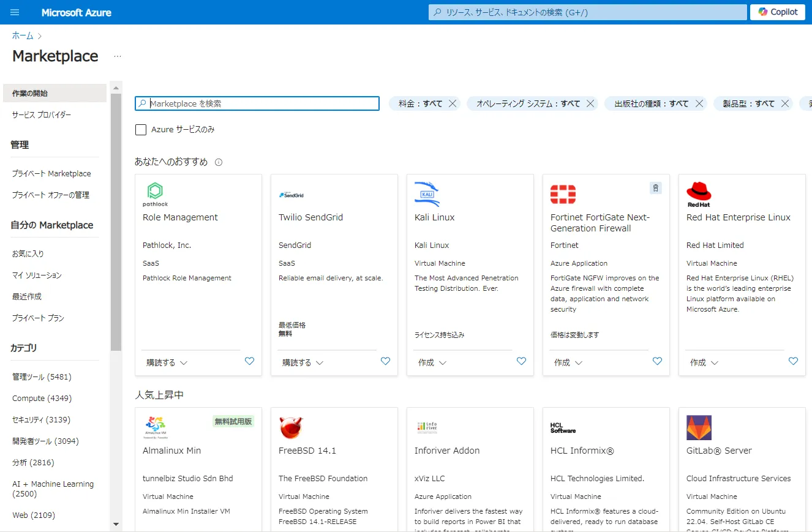
Task: Select Compute (4349) category
Action: pos(42,398)
